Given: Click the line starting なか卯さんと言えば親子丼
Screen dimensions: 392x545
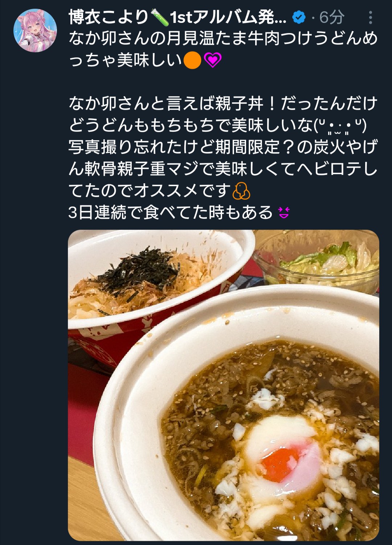Looking at the screenshot, I should pos(223,104).
